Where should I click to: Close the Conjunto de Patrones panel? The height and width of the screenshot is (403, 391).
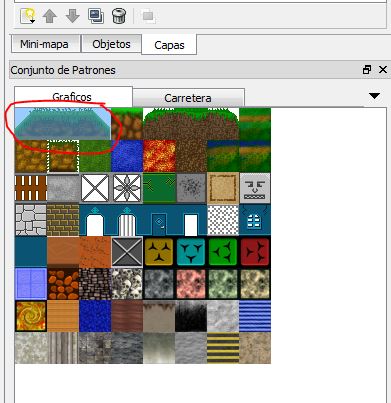[x=383, y=70]
